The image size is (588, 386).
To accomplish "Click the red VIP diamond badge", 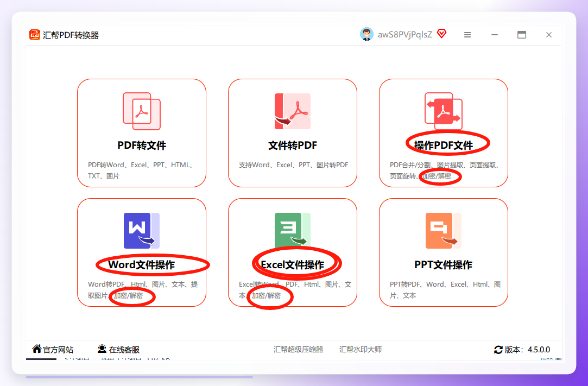I will 442,34.
